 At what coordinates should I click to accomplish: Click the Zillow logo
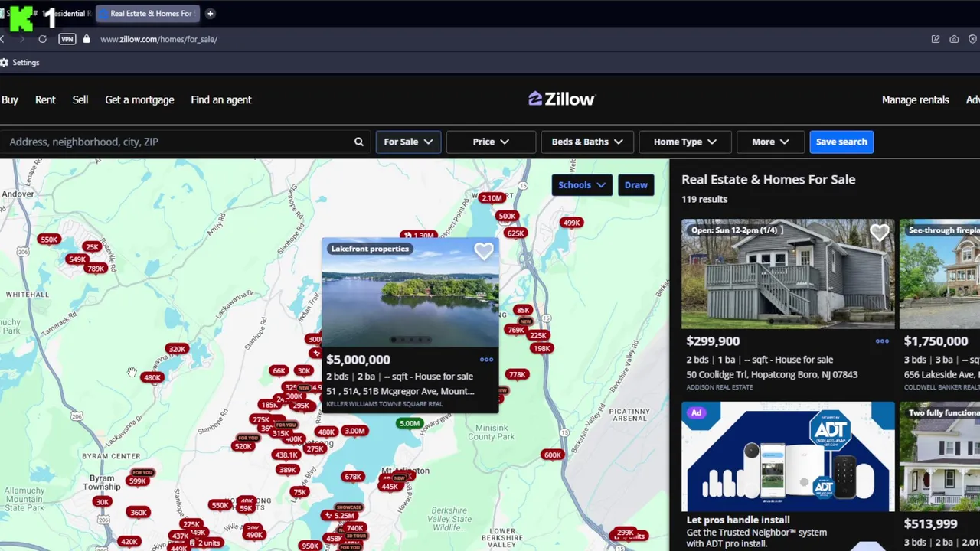coord(561,99)
